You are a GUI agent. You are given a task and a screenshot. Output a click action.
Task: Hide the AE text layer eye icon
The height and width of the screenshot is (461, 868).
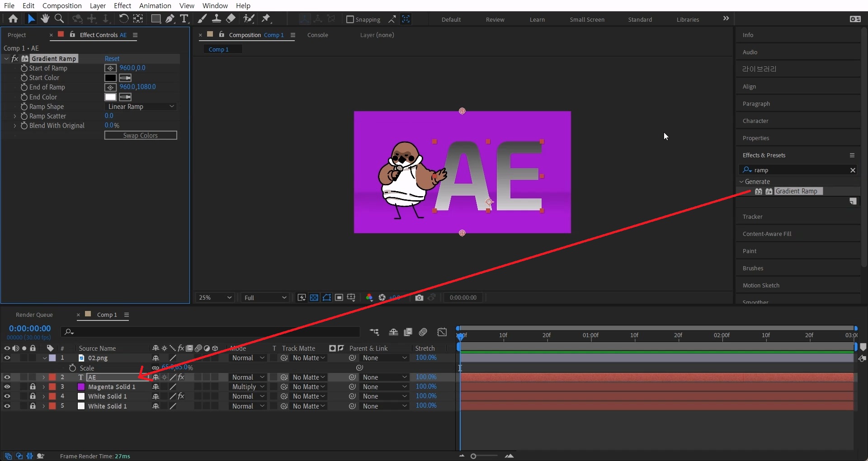(x=7, y=377)
